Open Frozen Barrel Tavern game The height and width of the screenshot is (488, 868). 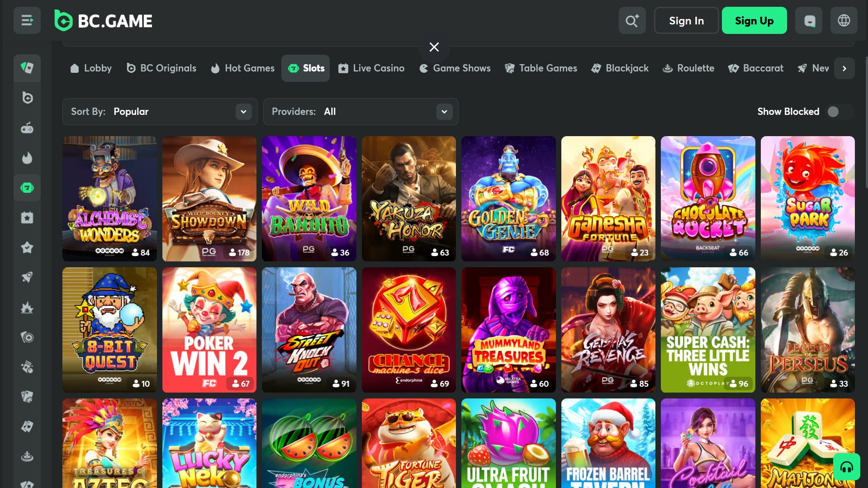tap(608, 443)
